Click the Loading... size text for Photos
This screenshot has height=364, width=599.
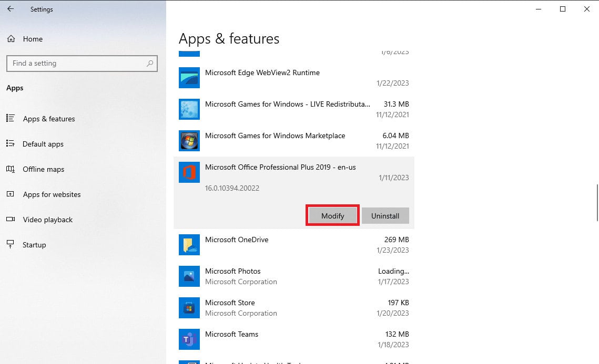click(x=393, y=271)
